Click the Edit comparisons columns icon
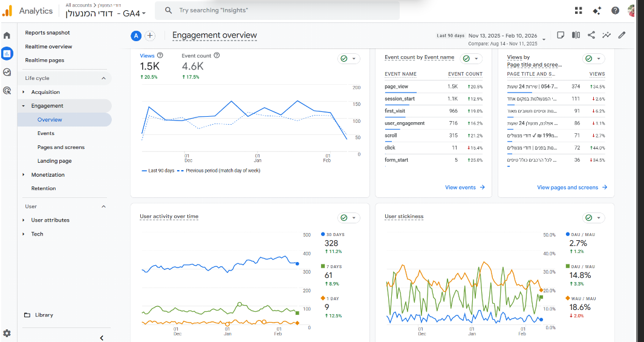 (576, 35)
